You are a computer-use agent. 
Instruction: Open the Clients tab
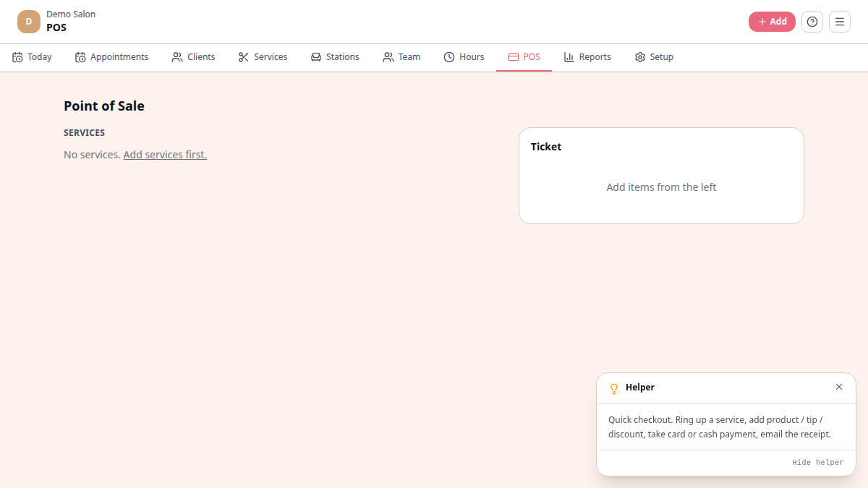pos(193,57)
